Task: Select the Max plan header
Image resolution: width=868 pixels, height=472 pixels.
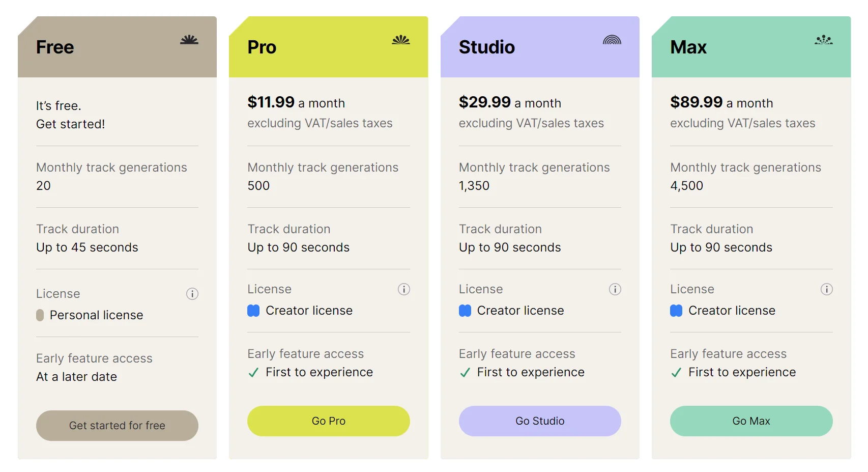Action: 751,47
